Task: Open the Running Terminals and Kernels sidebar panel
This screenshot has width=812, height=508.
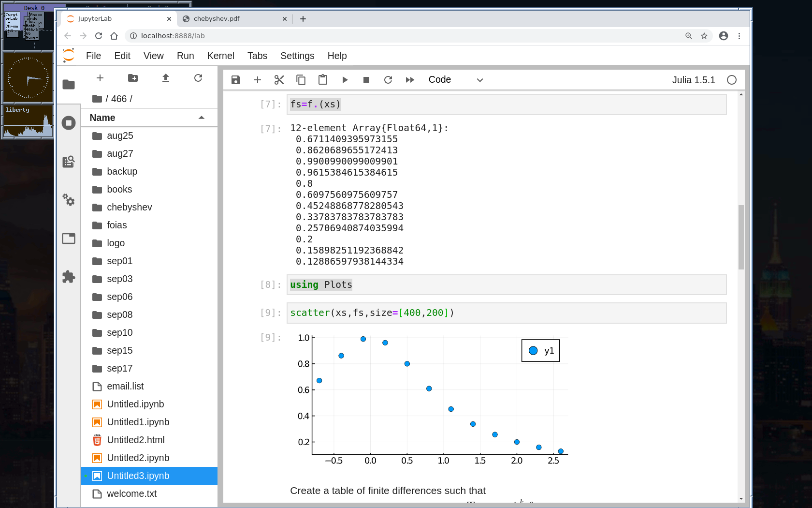Action: click(69, 123)
